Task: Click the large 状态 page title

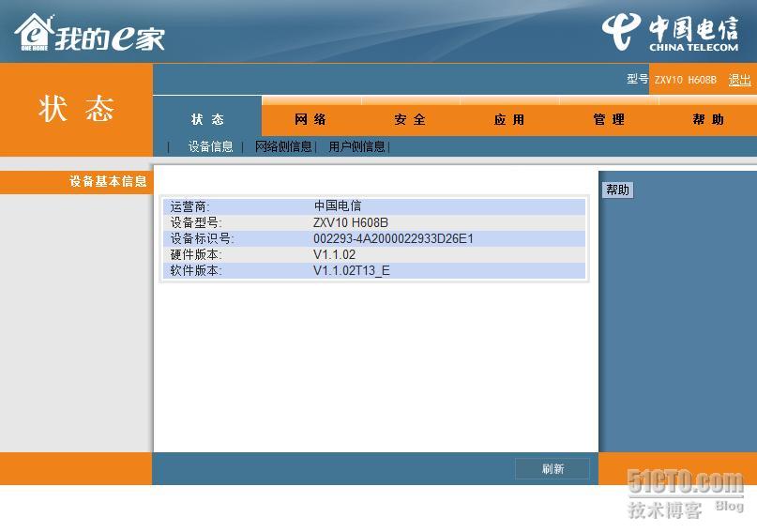Action: (x=76, y=109)
